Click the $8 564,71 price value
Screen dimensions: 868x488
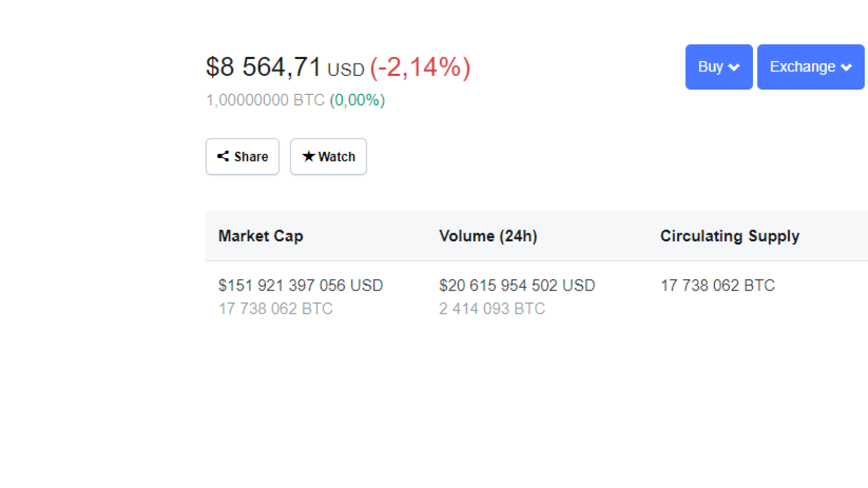click(264, 67)
